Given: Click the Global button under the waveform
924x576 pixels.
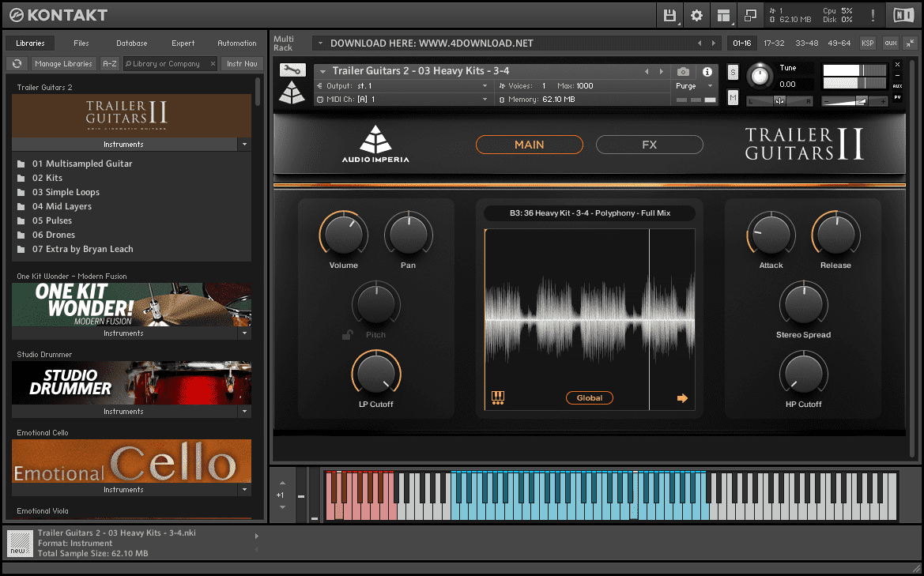Looking at the screenshot, I should tap(589, 397).
